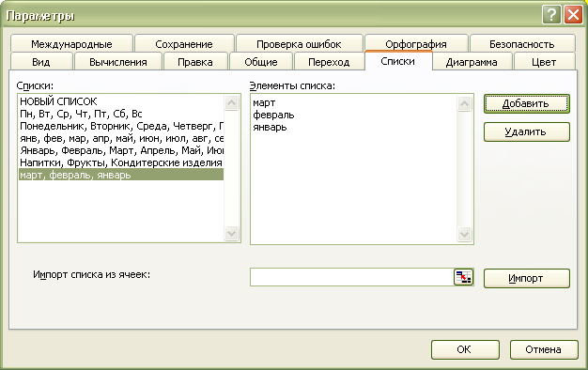
Task: Click март in list elements box
Action: click(x=264, y=102)
